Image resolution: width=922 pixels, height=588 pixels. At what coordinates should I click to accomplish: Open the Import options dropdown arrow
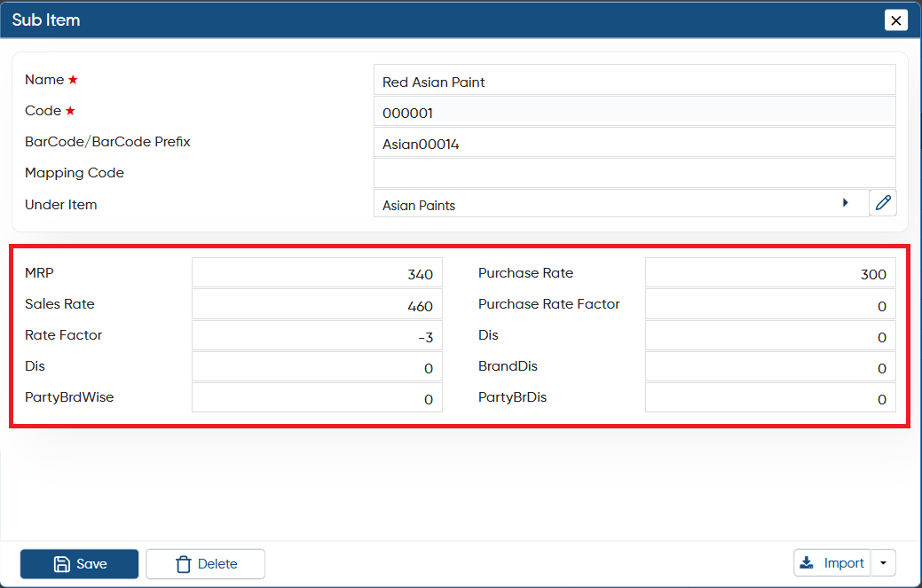(883, 563)
